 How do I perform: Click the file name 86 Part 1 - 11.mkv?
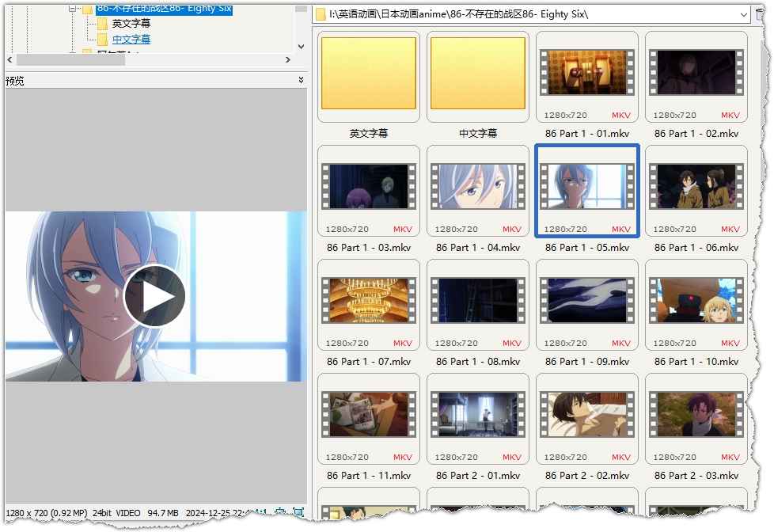coord(369,476)
